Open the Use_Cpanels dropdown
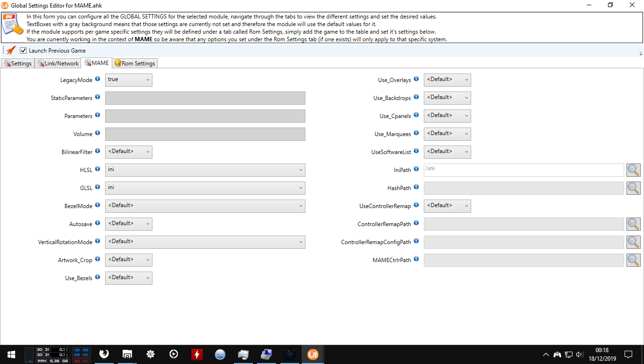This screenshot has width=644, height=364. pyautogui.click(x=447, y=116)
